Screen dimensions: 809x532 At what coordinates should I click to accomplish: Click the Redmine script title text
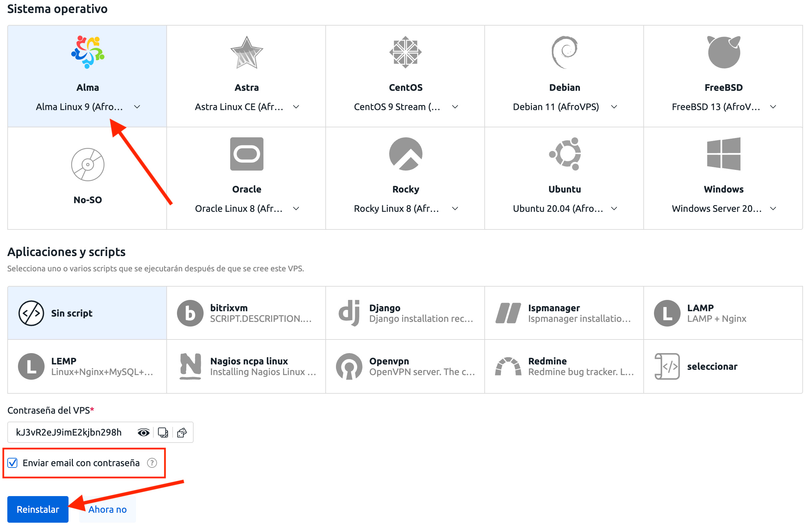[x=547, y=361]
